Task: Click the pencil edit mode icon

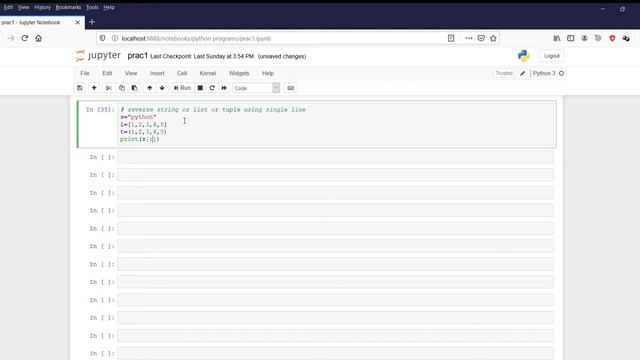Action: point(522,73)
